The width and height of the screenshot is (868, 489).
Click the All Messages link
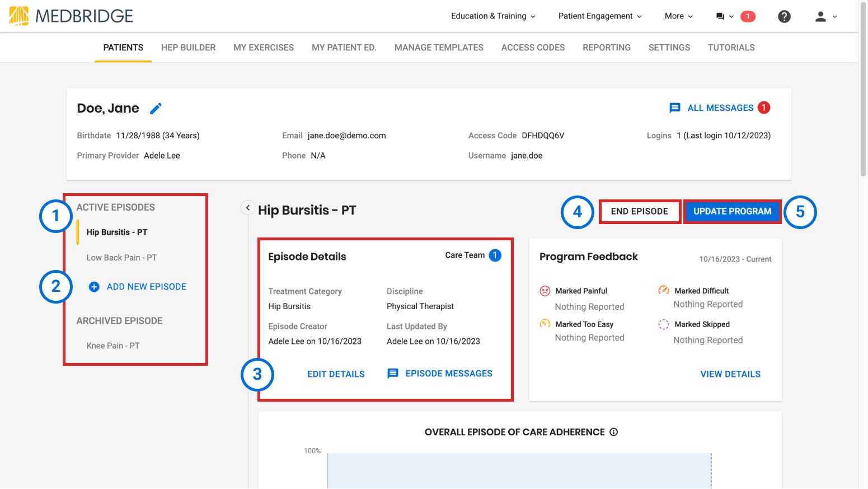pyautogui.click(x=720, y=108)
